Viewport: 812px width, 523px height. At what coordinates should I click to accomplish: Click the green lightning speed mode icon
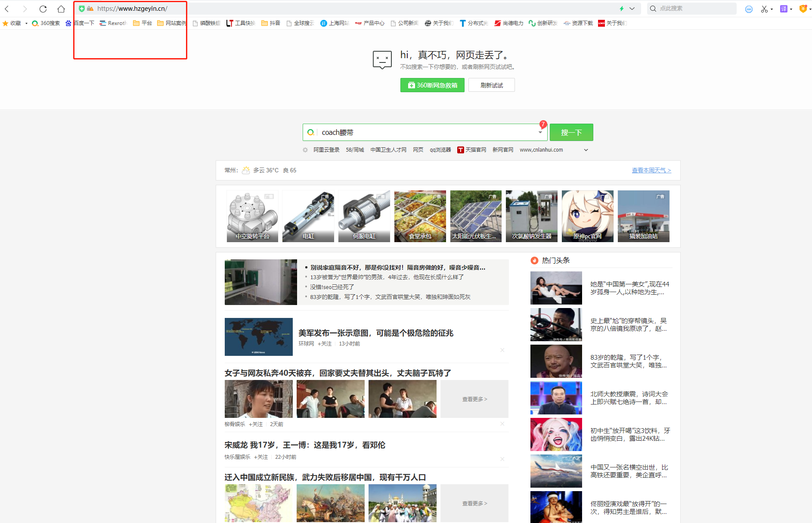pos(621,9)
